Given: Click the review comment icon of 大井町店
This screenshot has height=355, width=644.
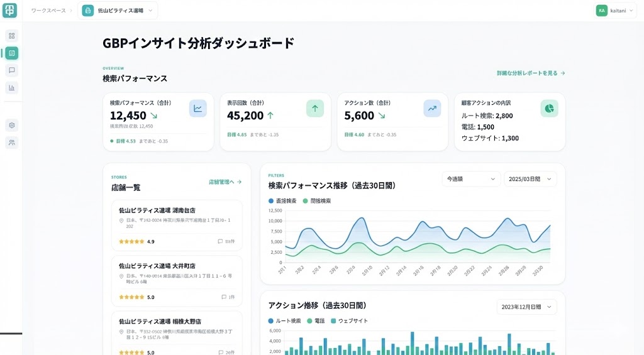Looking at the screenshot, I should coord(224,297).
